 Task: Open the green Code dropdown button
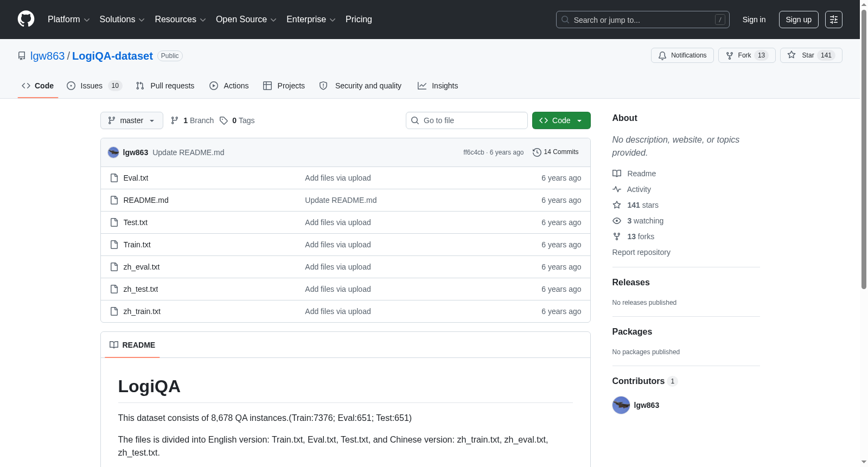(x=561, y=120)
